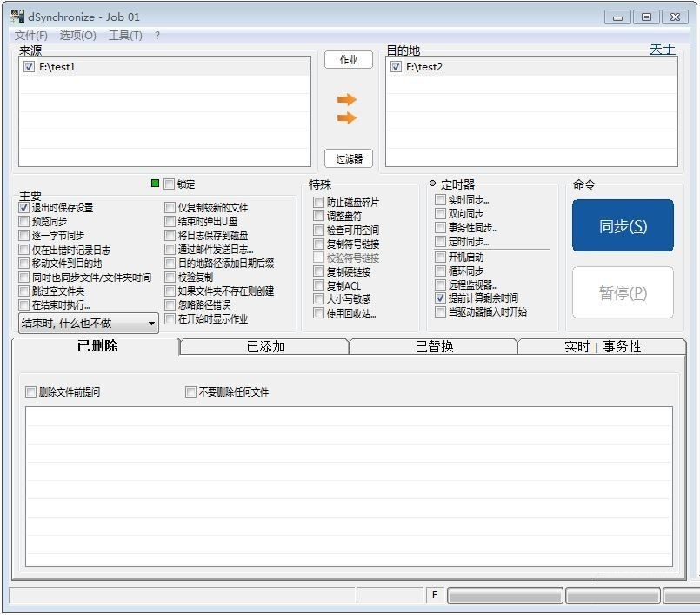Check 定时同步 option

[x=440, y=242]
